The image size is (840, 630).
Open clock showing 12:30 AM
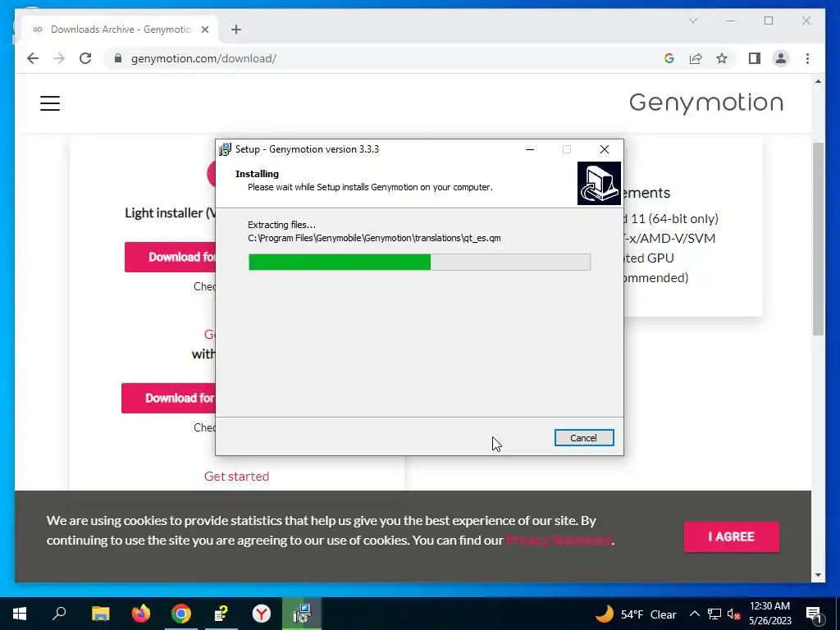[x=769, y=614]
